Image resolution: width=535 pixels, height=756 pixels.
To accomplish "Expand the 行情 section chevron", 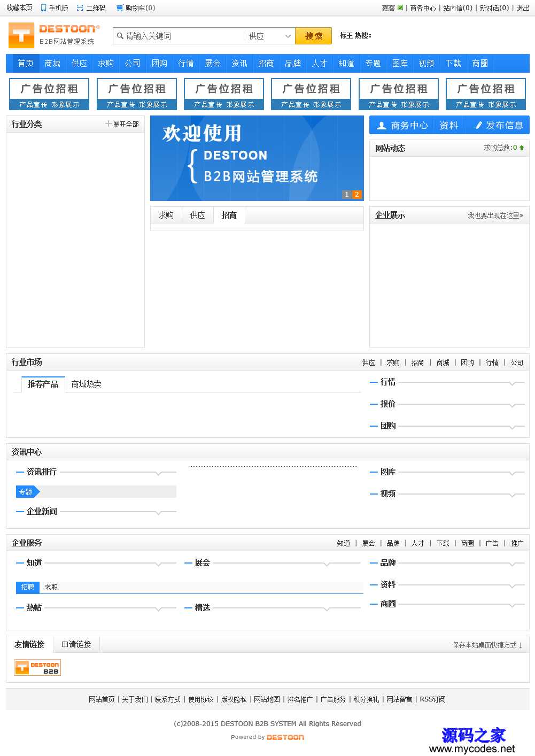I will pyautogui.click(x=513, y=383).
